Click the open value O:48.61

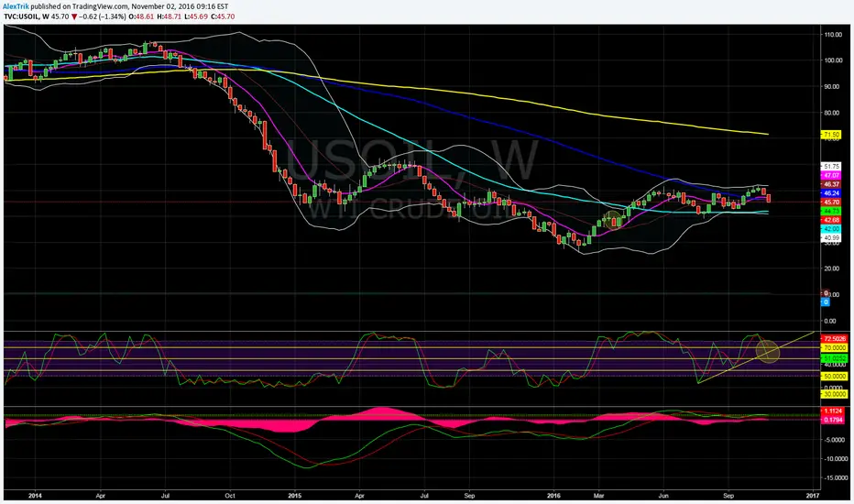142,16
